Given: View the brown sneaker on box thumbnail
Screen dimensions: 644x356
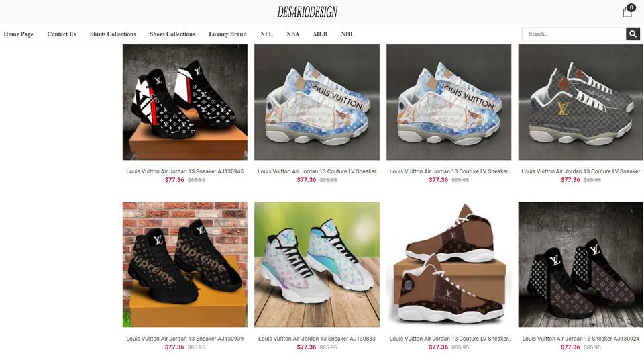Looking at the screenshot, I should point(449,265).
